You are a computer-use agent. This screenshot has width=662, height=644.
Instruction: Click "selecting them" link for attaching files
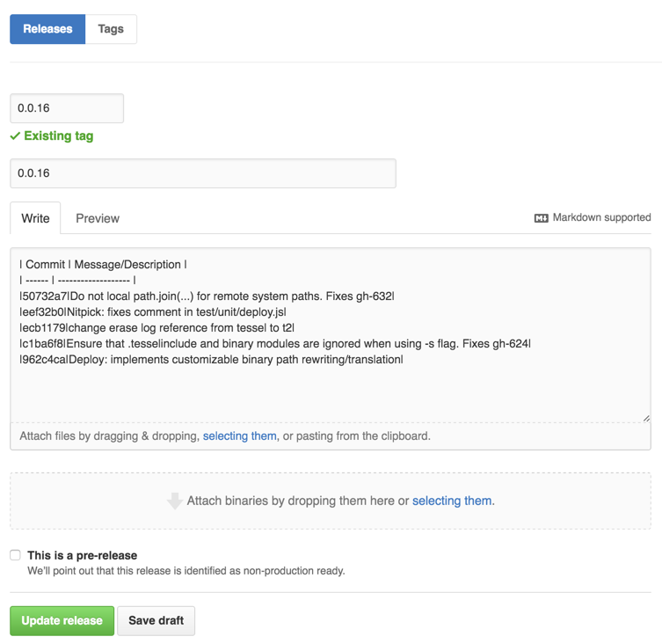click(x=239, y=435)
